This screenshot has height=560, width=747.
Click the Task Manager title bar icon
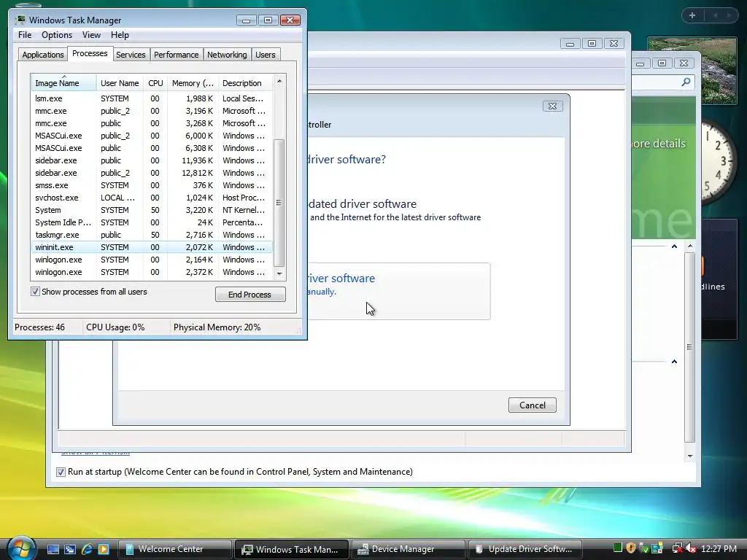20,20
